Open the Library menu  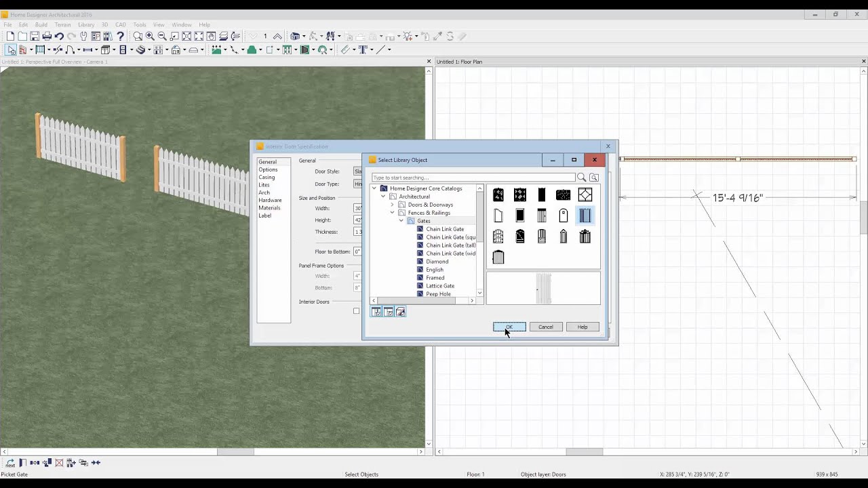coord(86,24)
